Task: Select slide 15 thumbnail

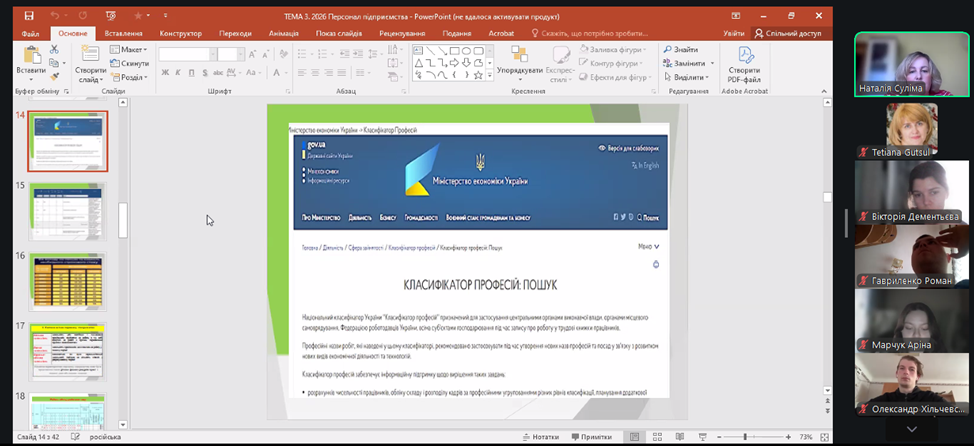Action: pos(68,211)
